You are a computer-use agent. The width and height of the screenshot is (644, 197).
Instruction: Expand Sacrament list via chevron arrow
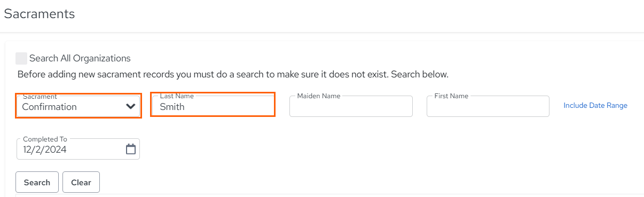pyautogui.click(x=131, y=106)
